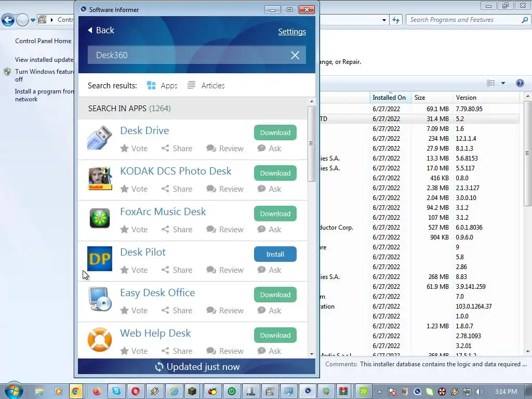This screenshot has width=532, height=399.
Task: Select the row with version 103.0.1264.37
Action: [x=421, y=307]
